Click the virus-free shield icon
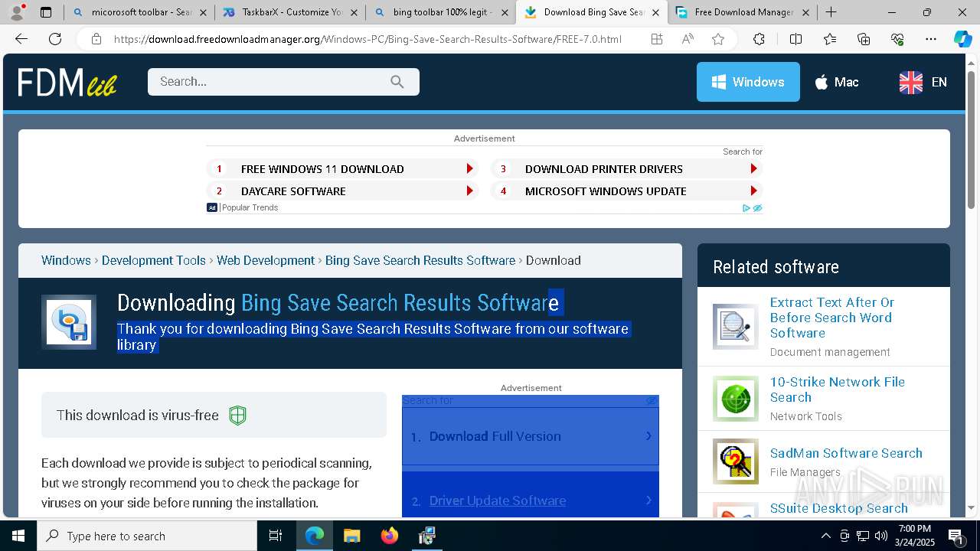Image resolution: width=980 pixels, height=551 pixels. [x=238, y=416]
